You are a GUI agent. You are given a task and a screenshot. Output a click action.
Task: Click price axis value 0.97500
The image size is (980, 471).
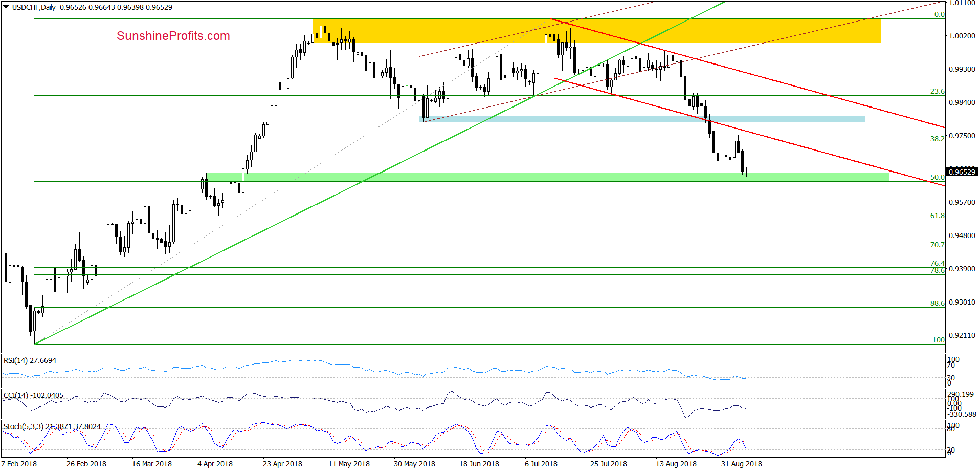point(962,136)
